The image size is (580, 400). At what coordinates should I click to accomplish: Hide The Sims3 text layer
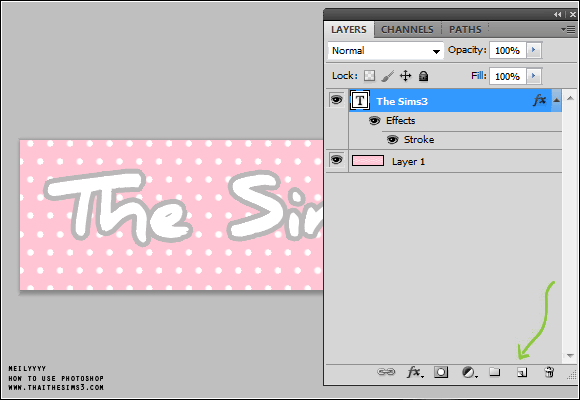pos(336,100)
